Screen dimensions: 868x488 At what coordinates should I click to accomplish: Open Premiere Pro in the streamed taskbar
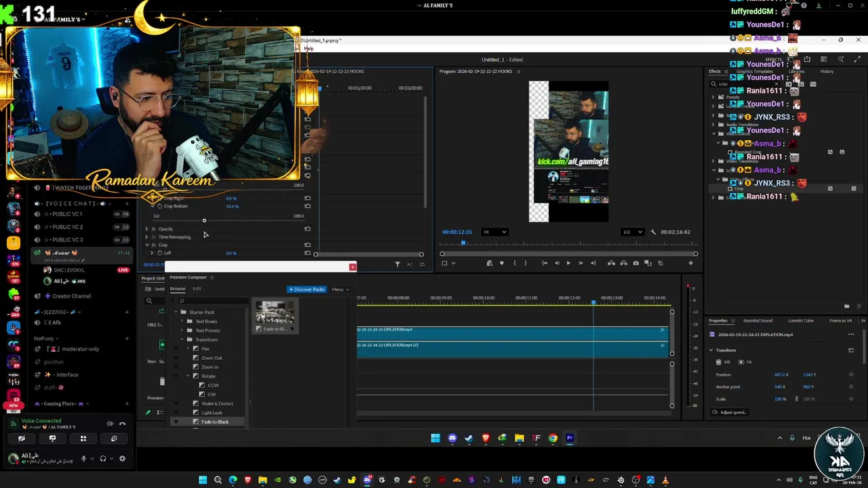point(570,439)
